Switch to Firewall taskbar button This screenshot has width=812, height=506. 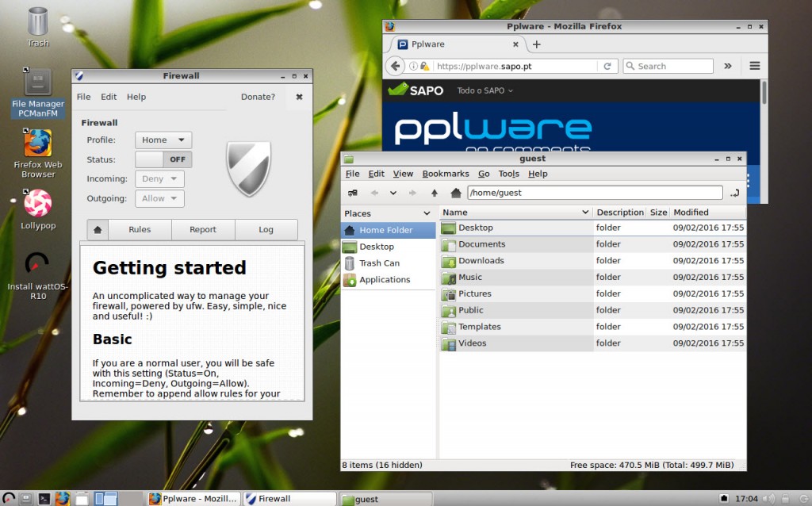point(289,499)
